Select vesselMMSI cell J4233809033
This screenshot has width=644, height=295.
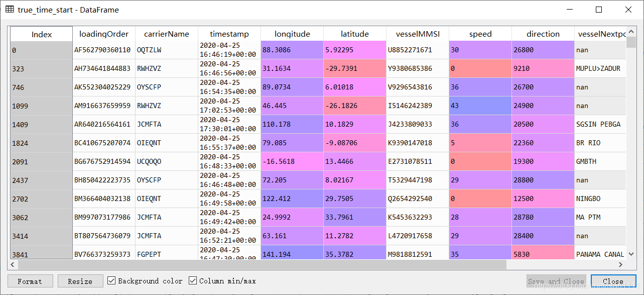click(x=418, y=124)
